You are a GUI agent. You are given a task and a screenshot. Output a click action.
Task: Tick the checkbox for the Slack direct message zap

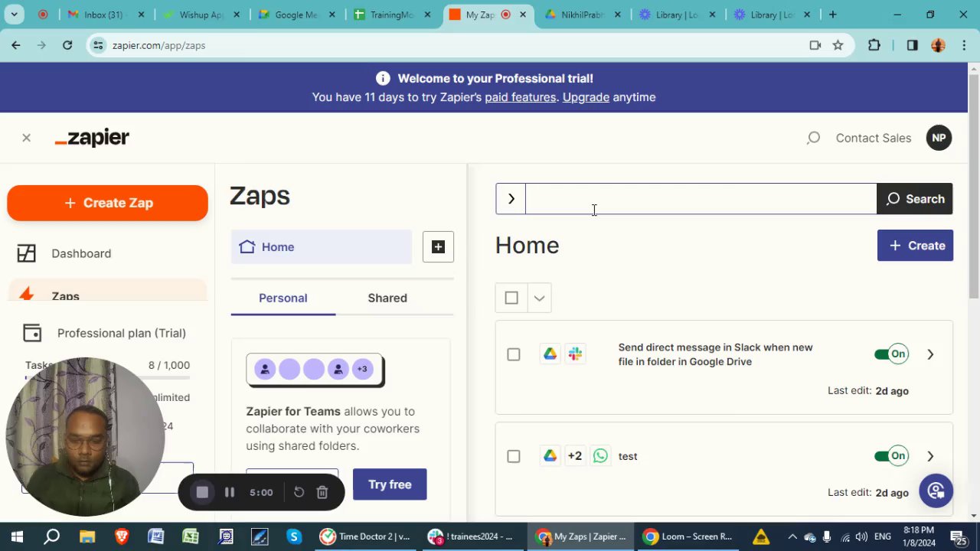(x=513, y=354)
